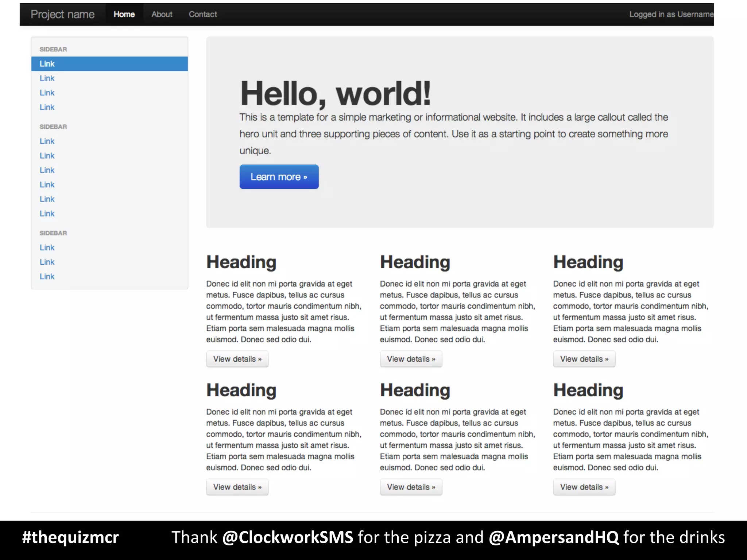Screen dimensions: 747x560
Task: Click last Link in first sidebar group
Action: click(x=47, y=107)
